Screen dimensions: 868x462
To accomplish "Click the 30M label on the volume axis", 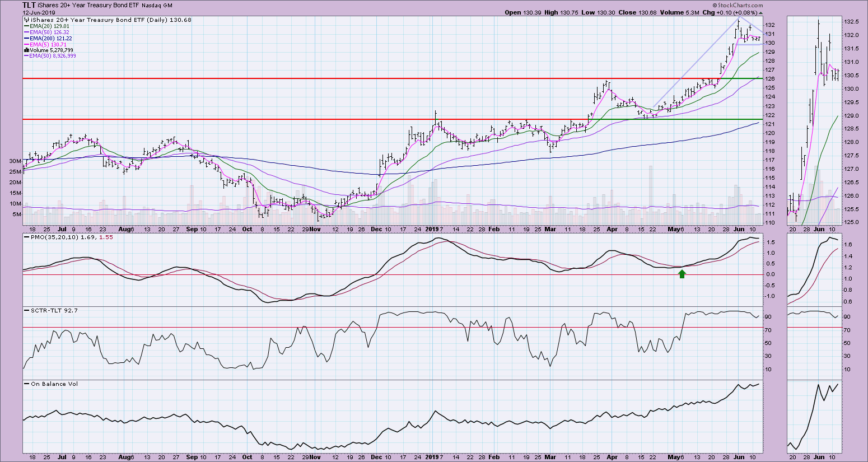I will point(14,161).
